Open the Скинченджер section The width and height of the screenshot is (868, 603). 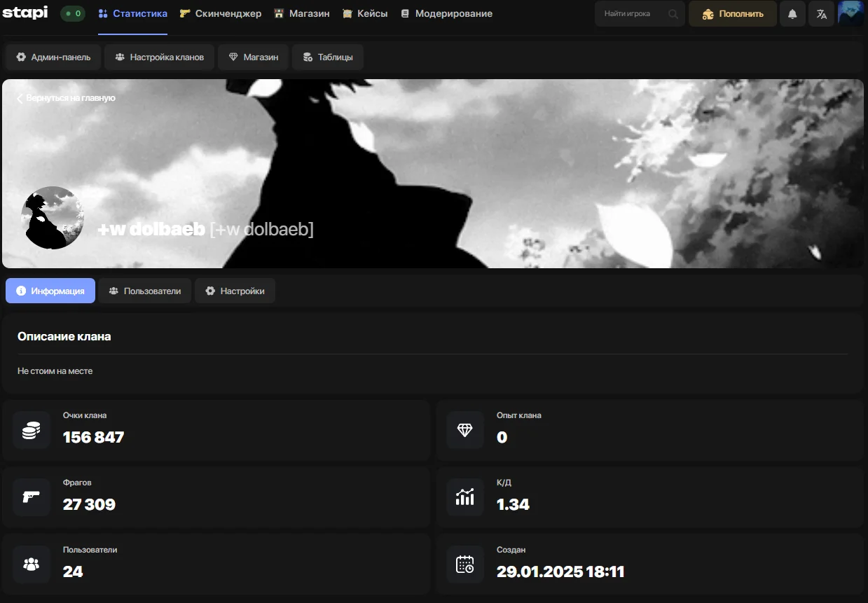click(x=221, y=14)
